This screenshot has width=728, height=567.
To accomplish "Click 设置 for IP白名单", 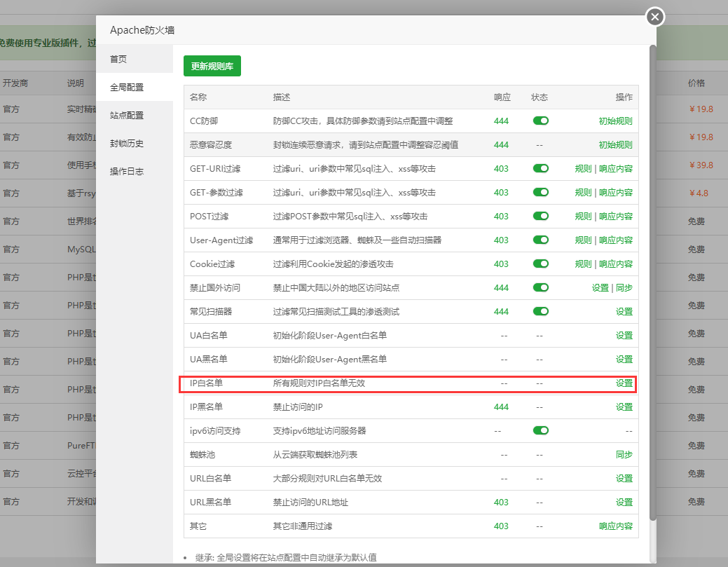I will [x=624, y=383].
